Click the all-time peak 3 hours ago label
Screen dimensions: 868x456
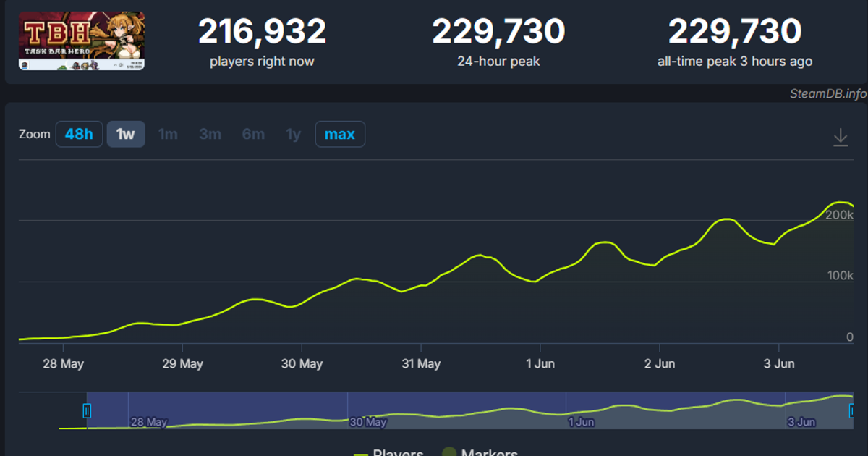pos(734,62)
